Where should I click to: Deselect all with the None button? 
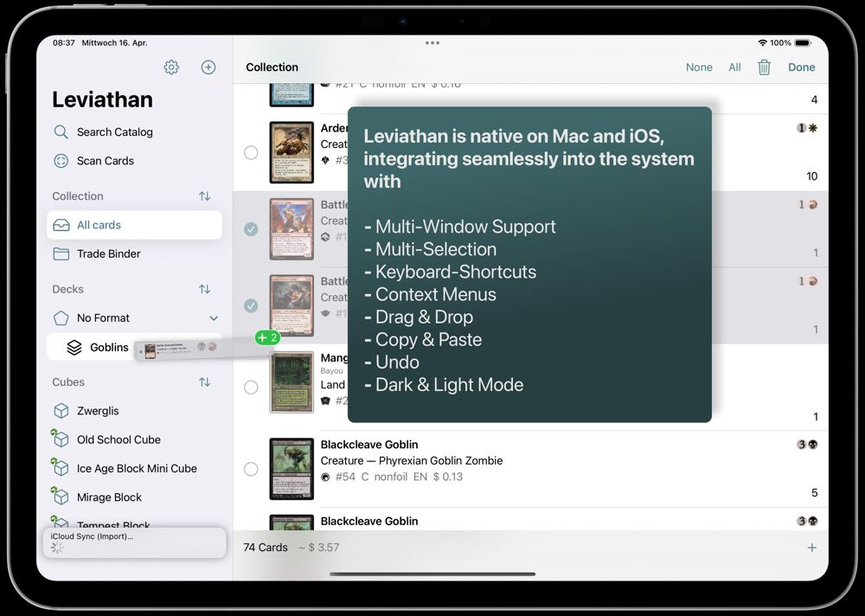(699, 67)
